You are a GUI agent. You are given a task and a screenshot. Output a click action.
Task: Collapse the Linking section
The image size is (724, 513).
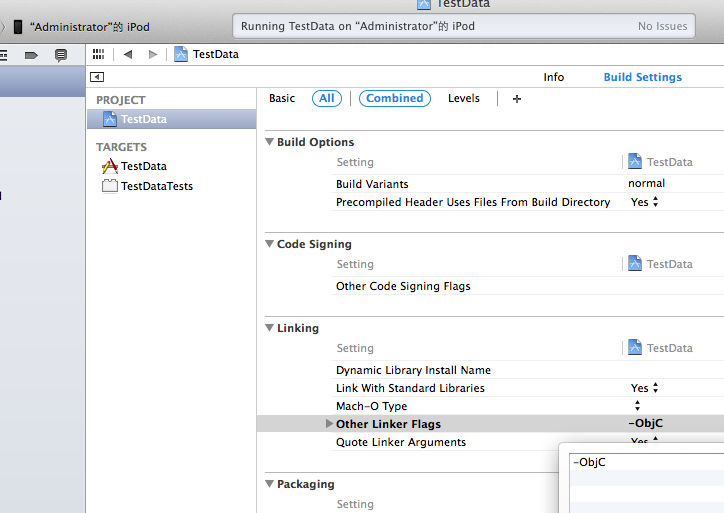coord(270,328)
